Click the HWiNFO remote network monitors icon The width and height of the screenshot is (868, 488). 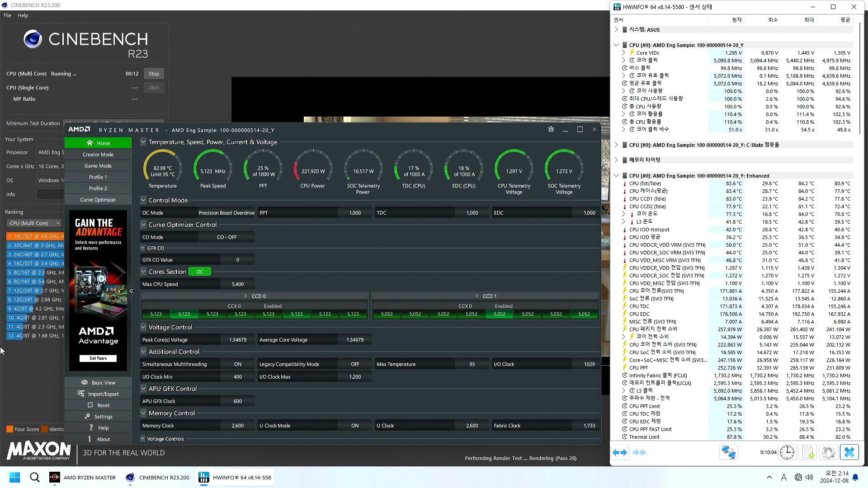[x=728, y=452]
